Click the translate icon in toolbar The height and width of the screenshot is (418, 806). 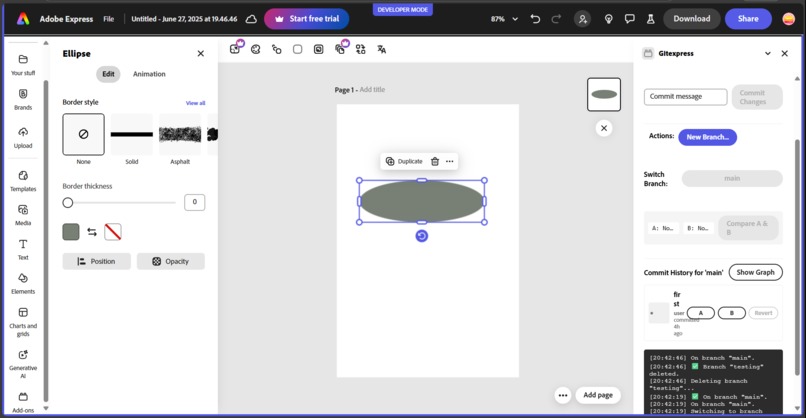(381, 49)
